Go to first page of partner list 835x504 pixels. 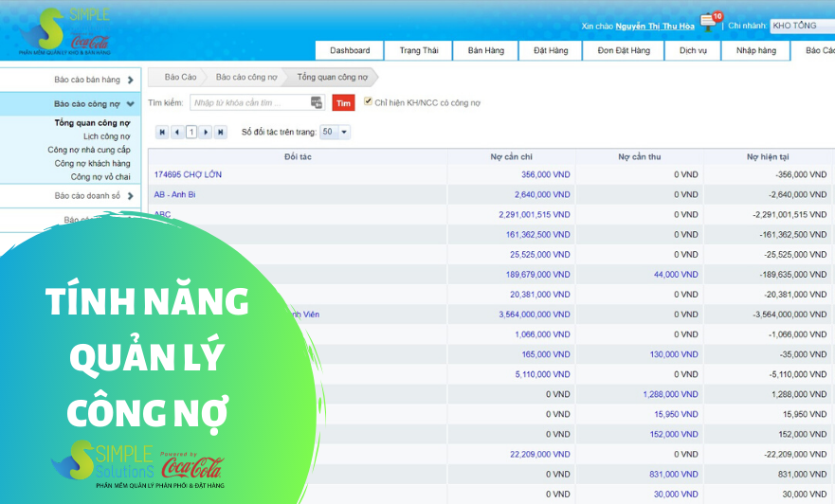(x=162, y=132)
